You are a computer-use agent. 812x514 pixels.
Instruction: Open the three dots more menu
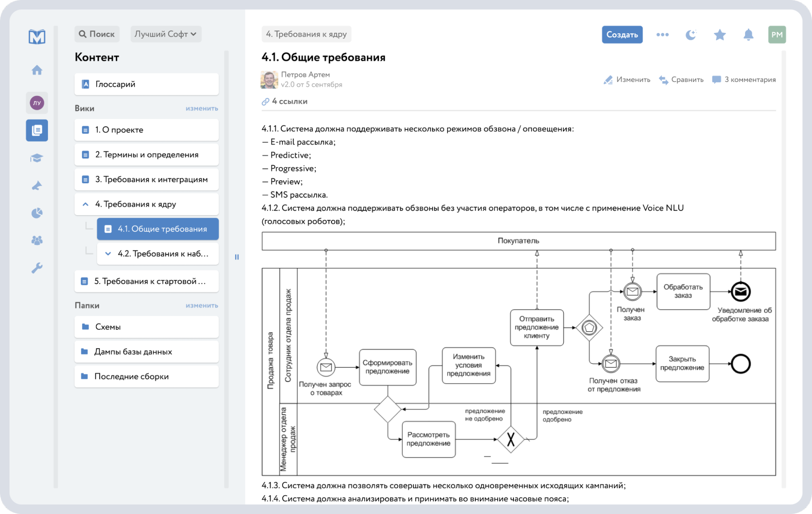point(662,35)
